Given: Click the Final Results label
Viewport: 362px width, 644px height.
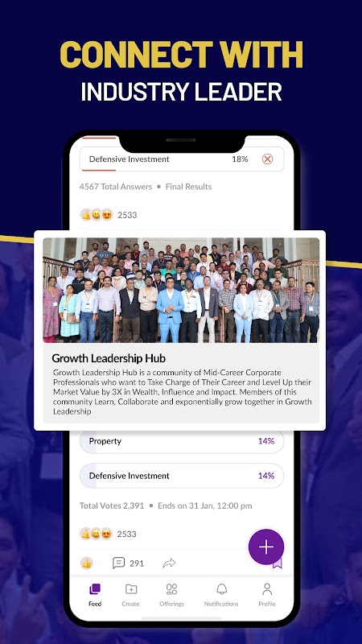Looking at the screenshot, I should [188, 187].
